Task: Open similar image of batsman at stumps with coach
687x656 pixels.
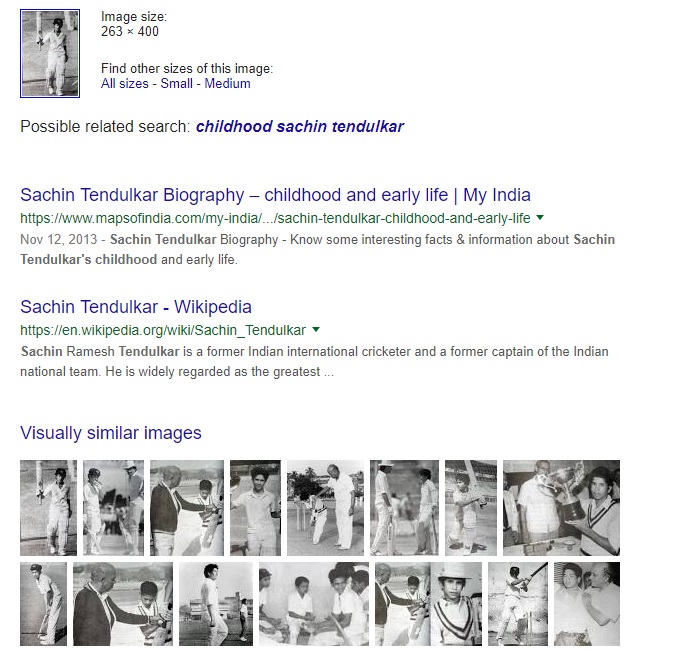Action: pos(326,508)
